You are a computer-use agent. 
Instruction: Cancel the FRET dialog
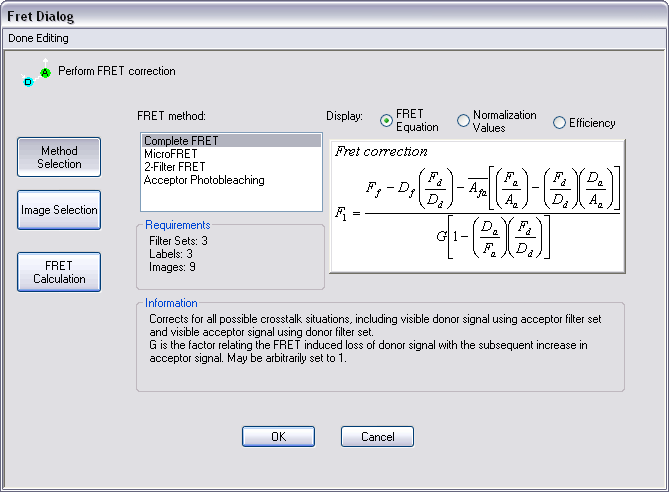pos(377,437)
